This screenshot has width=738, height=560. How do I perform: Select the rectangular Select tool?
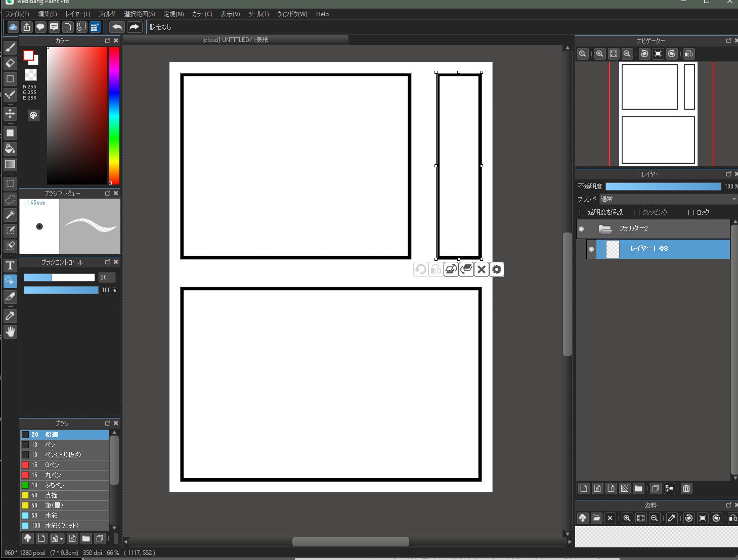pos(10,183)
